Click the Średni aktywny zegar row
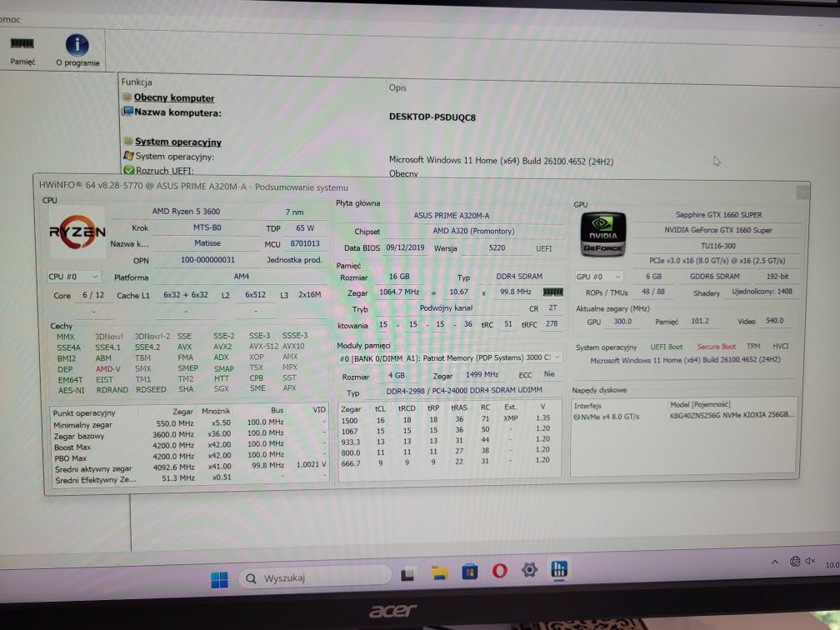The image size is (840, 630). 190,467
